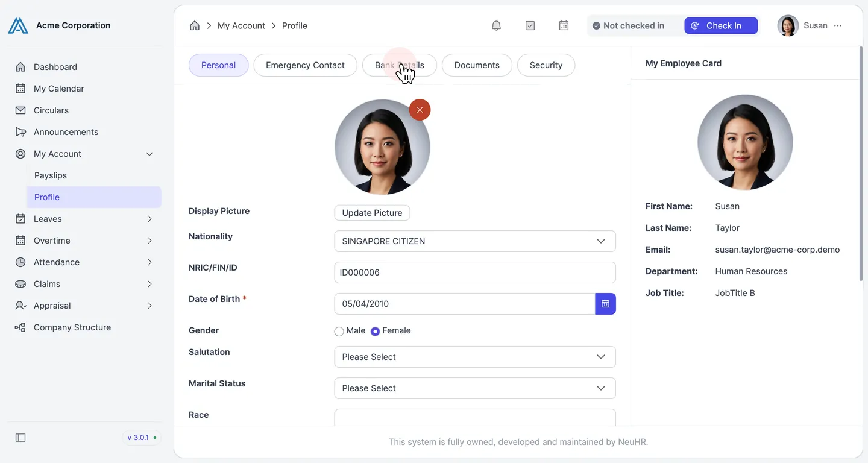
Task: Open Profile in the sidebar
Action: 94,197
